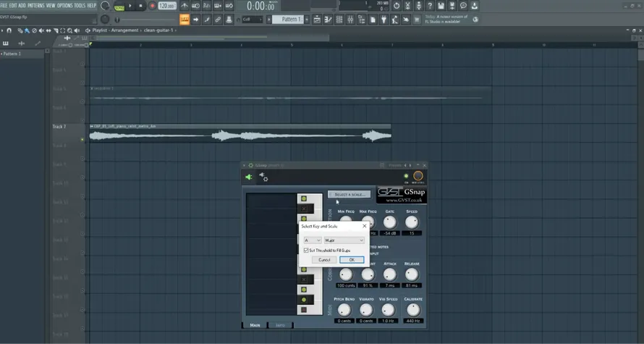644x344 pixels.
Task: Click the note/clip grouping brush icon
Action: [x=207, y=20]
